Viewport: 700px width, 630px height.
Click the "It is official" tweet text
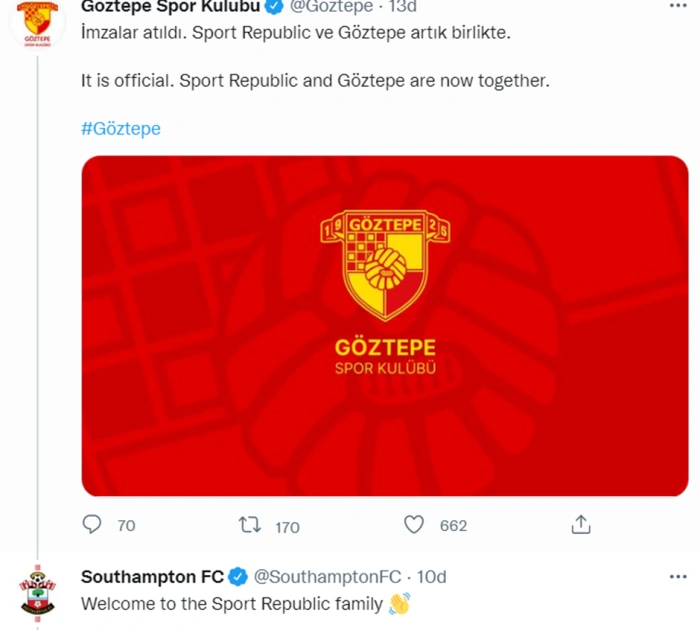315,81
